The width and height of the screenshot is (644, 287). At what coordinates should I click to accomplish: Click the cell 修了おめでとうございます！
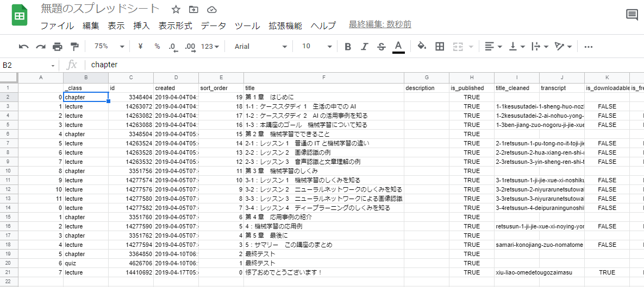pyautogui.click(x=324, y=272)
